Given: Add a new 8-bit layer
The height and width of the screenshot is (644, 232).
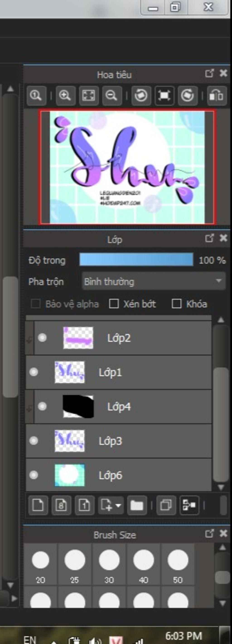Looking at the screenshot, I should click(x=61, y=505).
